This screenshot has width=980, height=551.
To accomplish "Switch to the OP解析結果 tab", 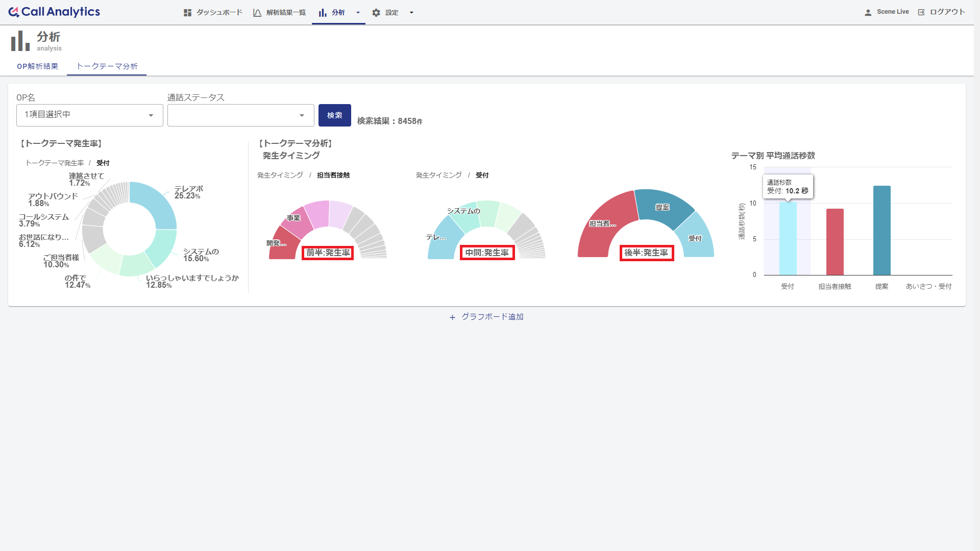I will [38, 66].
